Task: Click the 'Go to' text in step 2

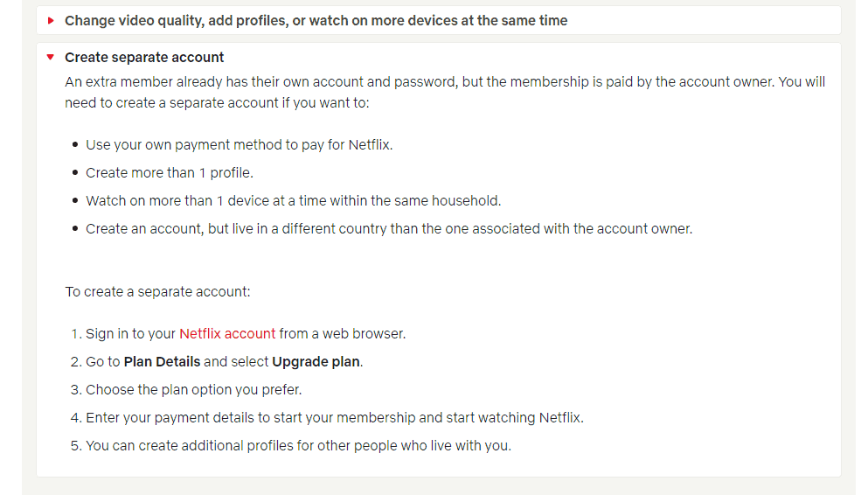Action: [x=103, y=361]
